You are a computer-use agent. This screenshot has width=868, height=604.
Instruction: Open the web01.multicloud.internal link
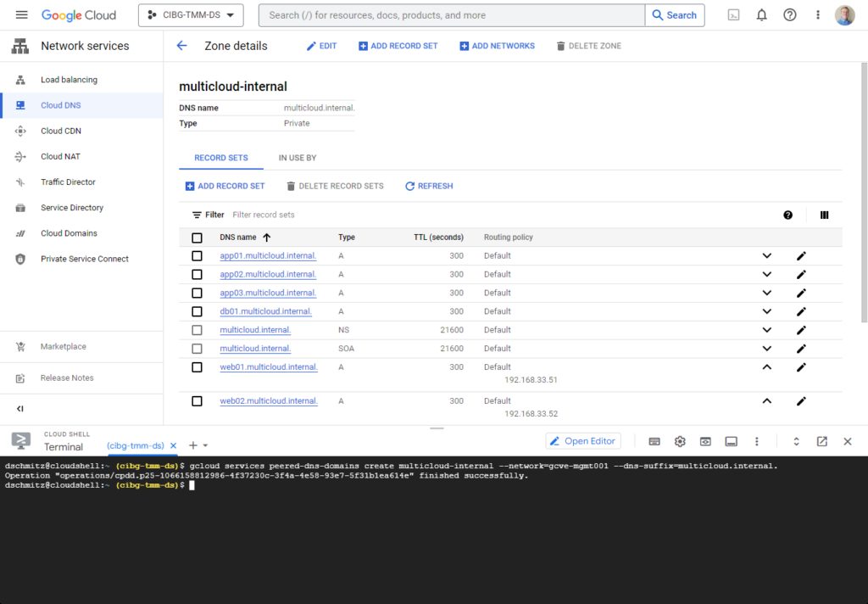pyautogui.click(x=269, y=366)
